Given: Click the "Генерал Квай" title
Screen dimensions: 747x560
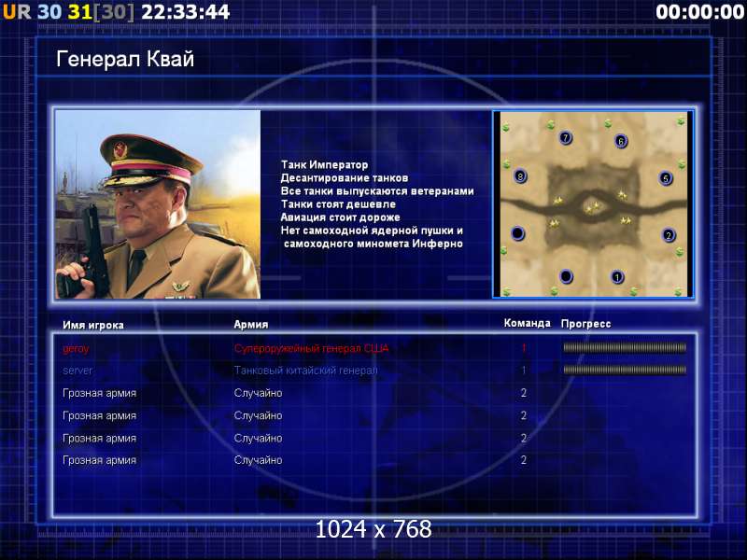Looking at the screenshot, I should [125, 59].
